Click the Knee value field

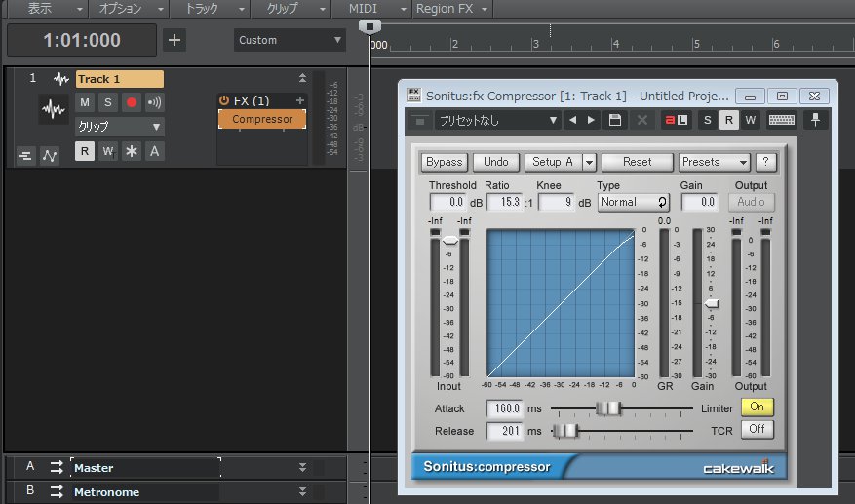pyautogui.click(x=556, y=202)
